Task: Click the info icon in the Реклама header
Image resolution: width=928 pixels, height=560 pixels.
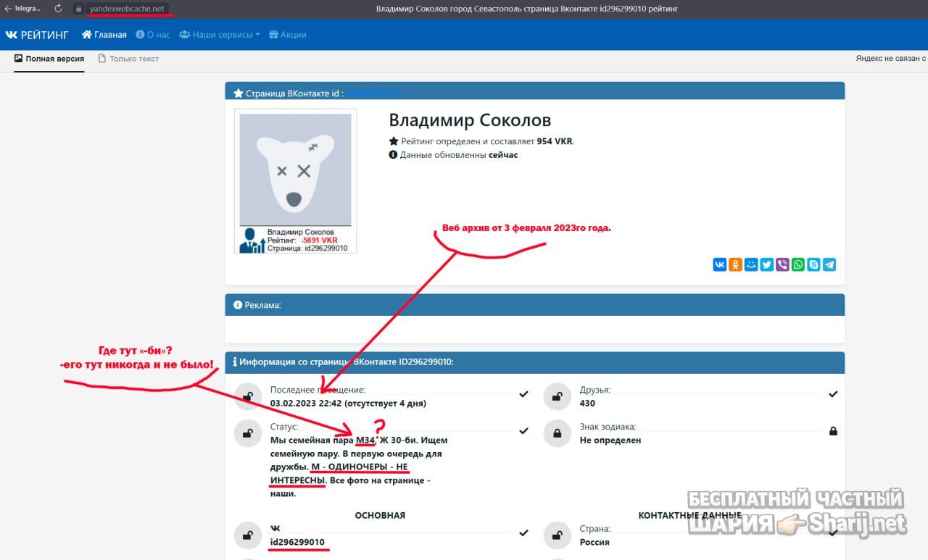Action: [x=238, y=305]
